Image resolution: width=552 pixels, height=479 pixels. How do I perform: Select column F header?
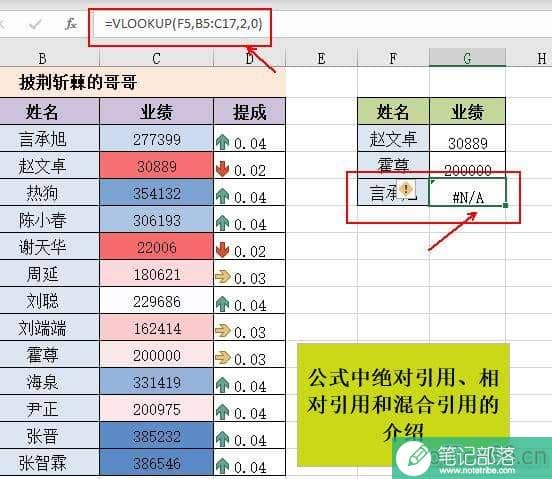393,58
